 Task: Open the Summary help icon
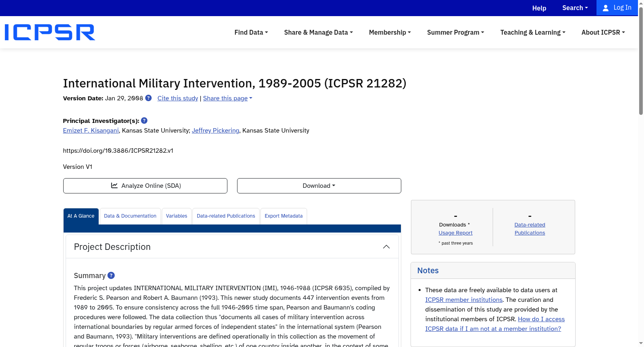click(x=111, y=275)
